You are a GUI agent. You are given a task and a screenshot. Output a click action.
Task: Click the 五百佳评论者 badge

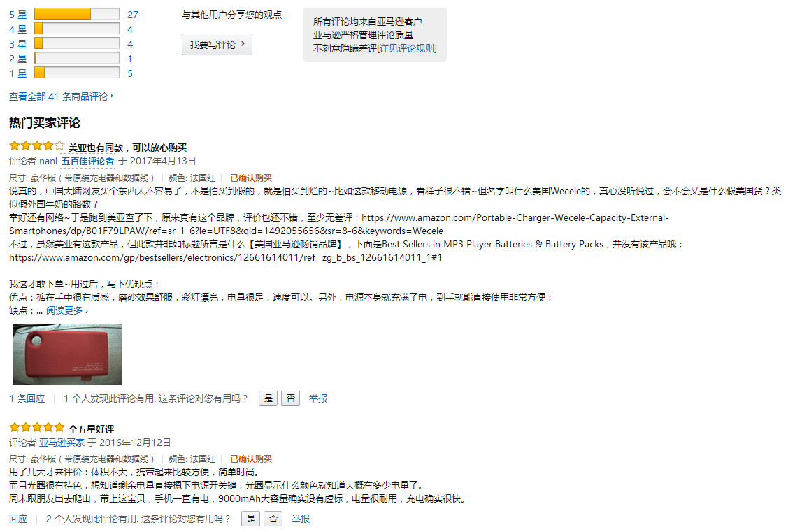[87, 161]
